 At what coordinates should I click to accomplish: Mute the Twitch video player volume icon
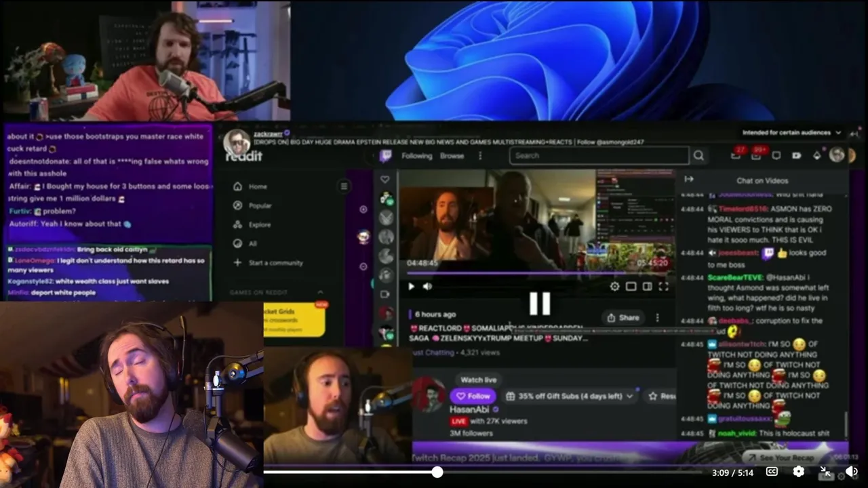(427, 287)
